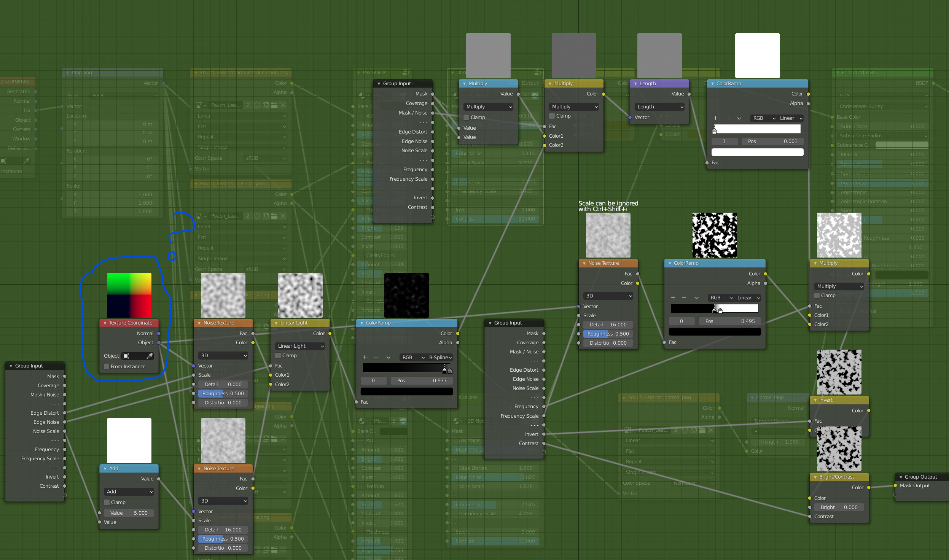The width and height of the screenshot is (949, 560).
Task: Click the Value output socket of the Add node
Action: (159, 479)
